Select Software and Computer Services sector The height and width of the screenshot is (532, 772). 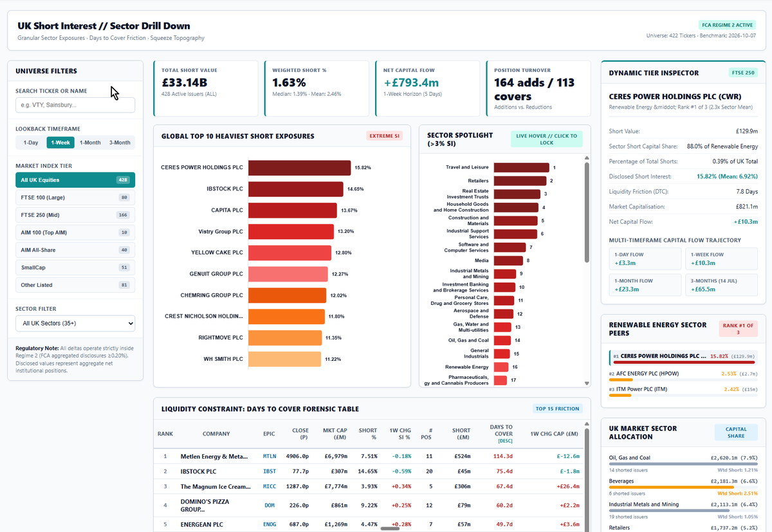(x=510, y=248)
